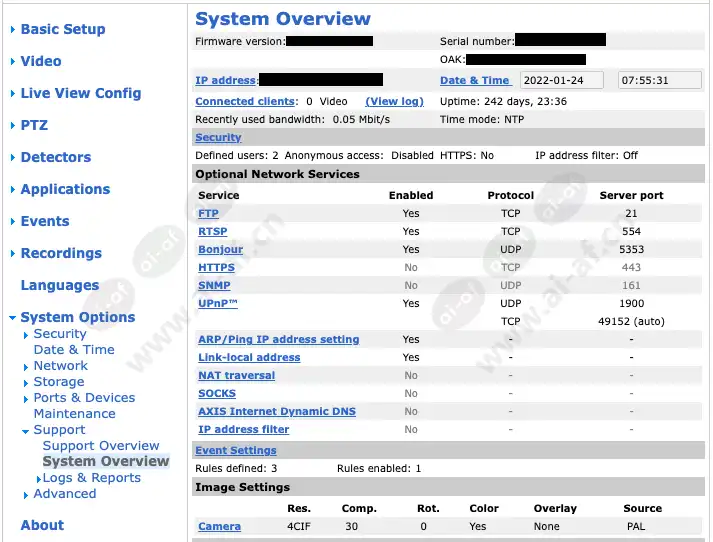Click the Rules defined: 3 text
The height and width of the screenshot is (542, 713).
(x=236, y=468)
